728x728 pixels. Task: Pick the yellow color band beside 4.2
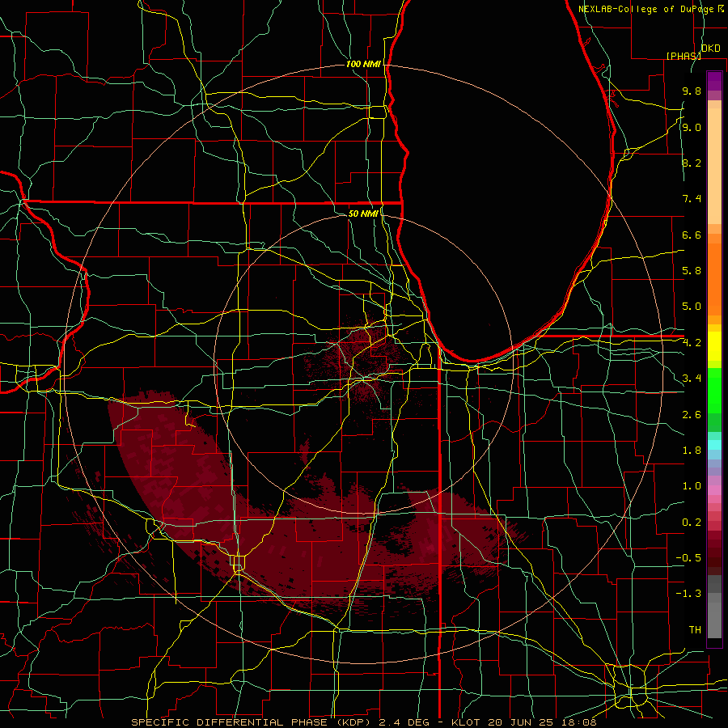tap(714, 346)
